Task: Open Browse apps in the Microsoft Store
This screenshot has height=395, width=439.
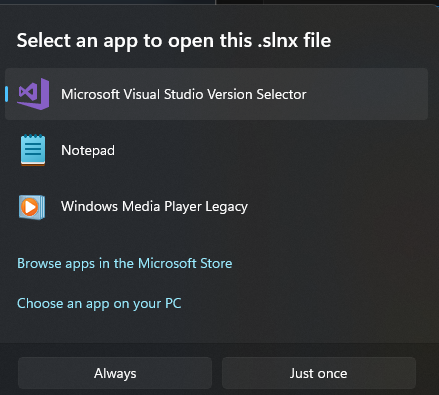Action: coord(125,263)
